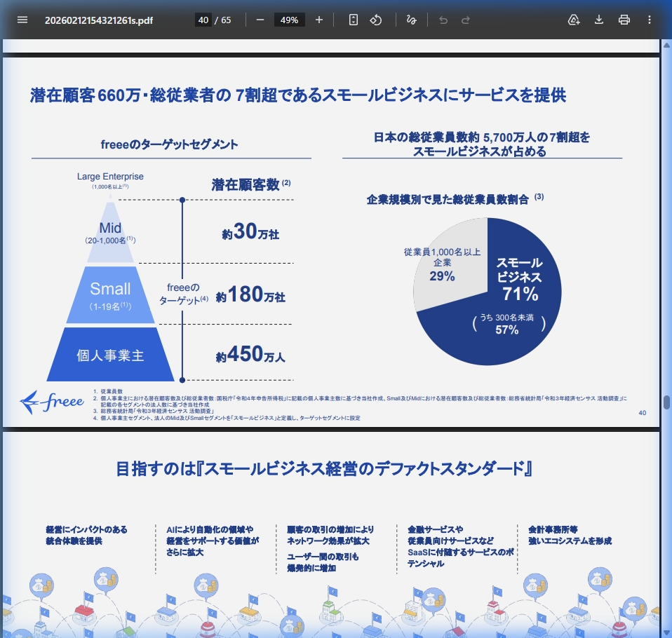Download the PDF file

click(x=599, y=20)
